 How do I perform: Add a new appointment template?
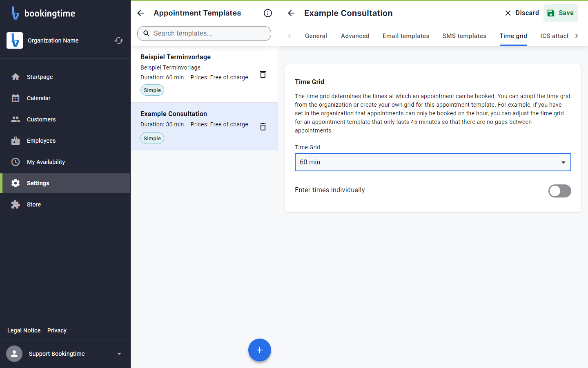[x=260, y=350]
